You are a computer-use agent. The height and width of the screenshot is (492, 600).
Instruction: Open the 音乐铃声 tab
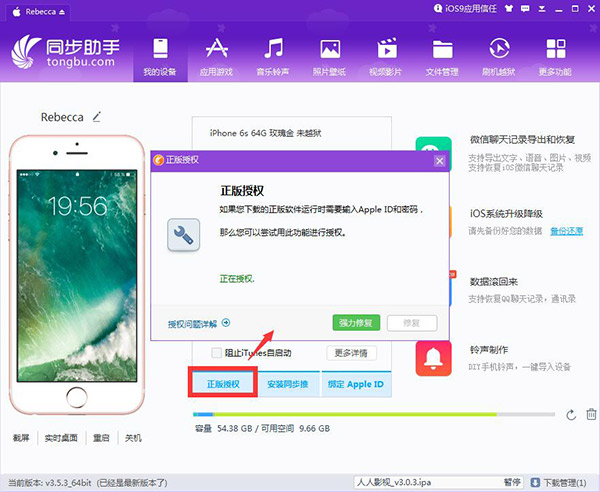coord(273,55)
